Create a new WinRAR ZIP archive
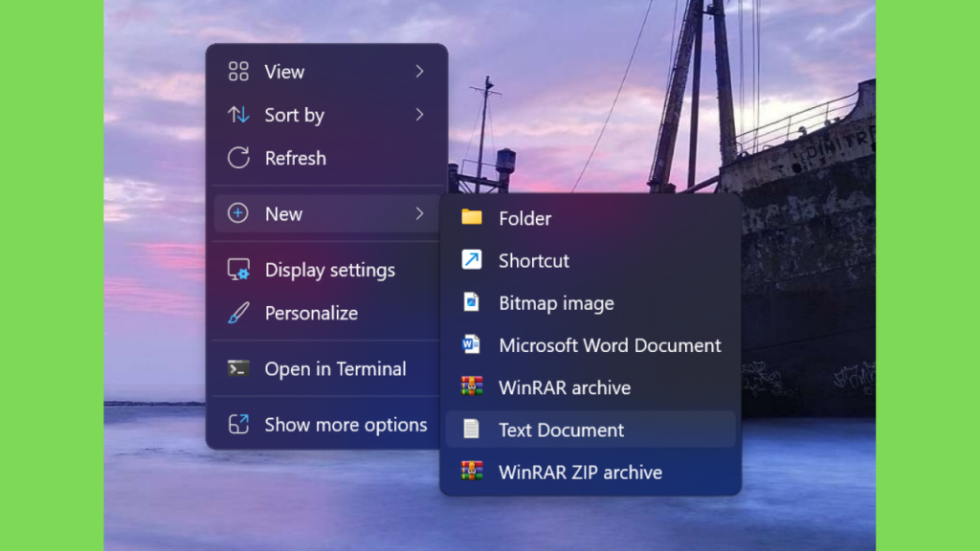This screenshot has width=980, height=551. (590, 472)
